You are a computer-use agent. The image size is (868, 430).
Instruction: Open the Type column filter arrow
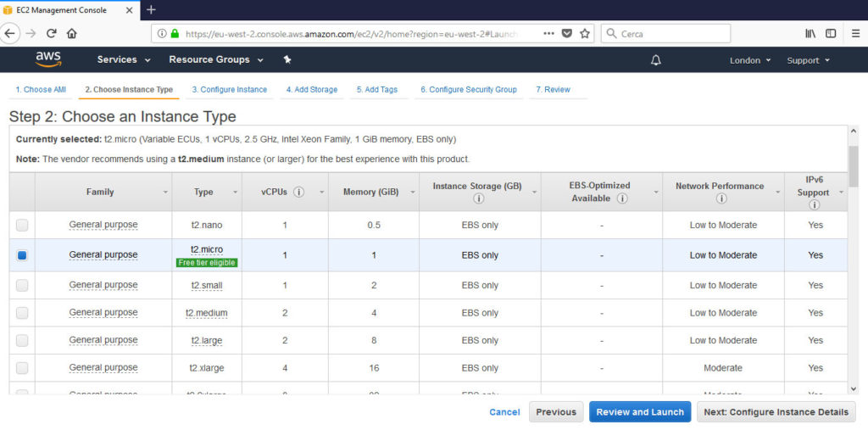235,193
